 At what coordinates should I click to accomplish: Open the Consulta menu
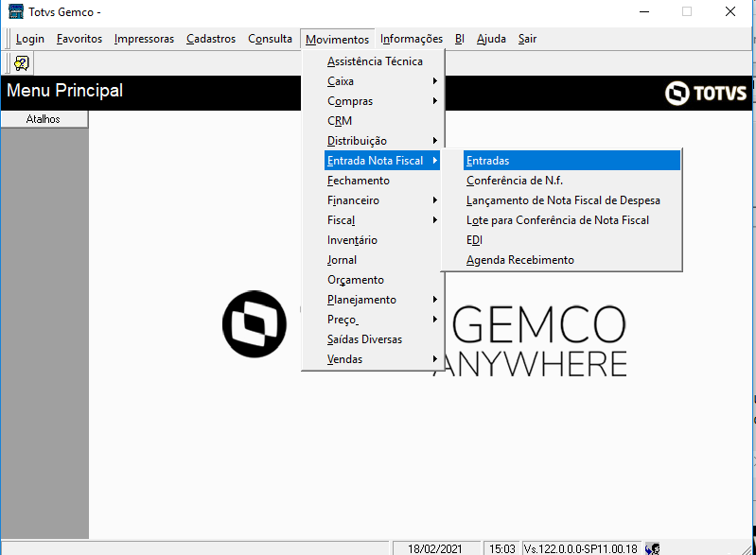click(x=270, y=39)
